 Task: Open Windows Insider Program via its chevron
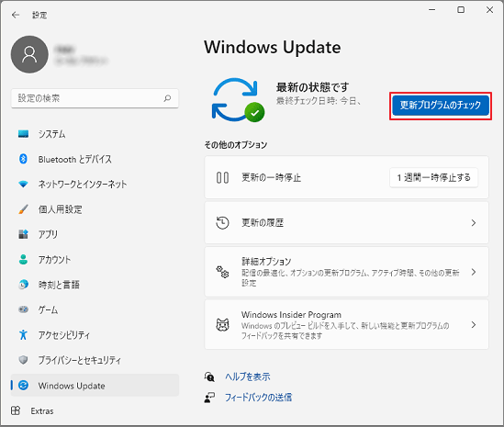(473, 325)
